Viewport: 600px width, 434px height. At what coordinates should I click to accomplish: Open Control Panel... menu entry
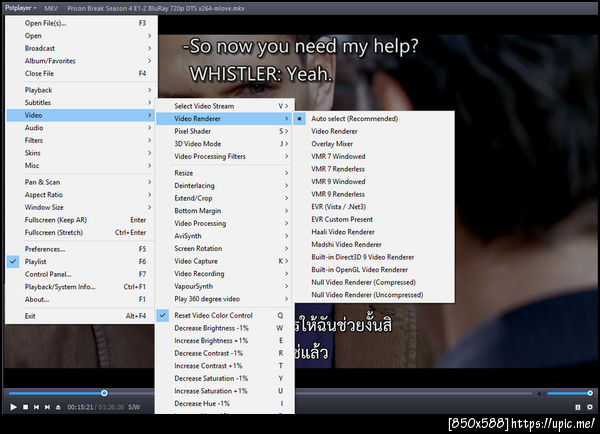[80, 274]
